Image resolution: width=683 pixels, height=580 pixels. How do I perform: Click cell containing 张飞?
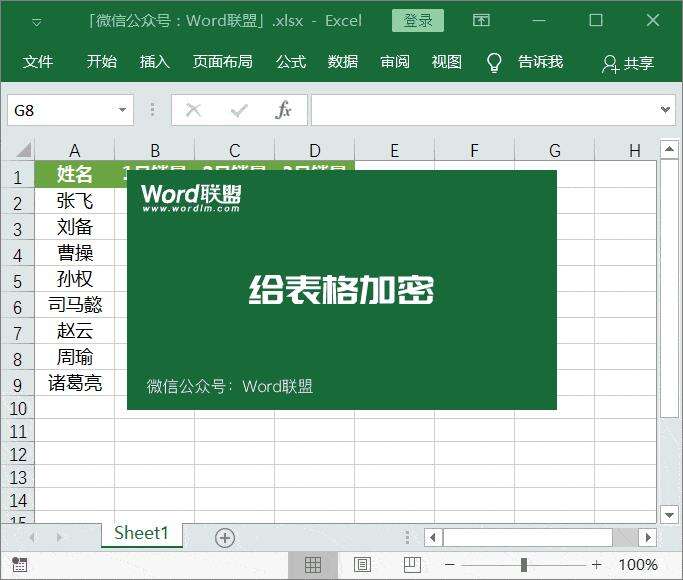[74, 201]
